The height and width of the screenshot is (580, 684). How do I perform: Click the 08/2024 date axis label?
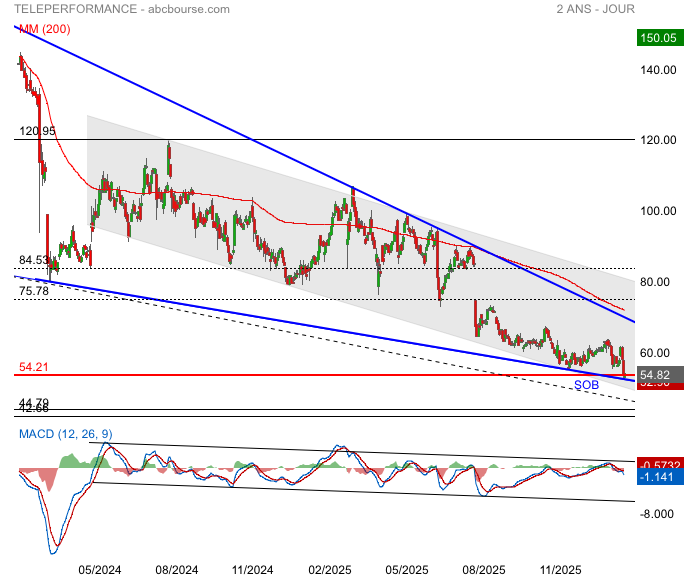177,570
